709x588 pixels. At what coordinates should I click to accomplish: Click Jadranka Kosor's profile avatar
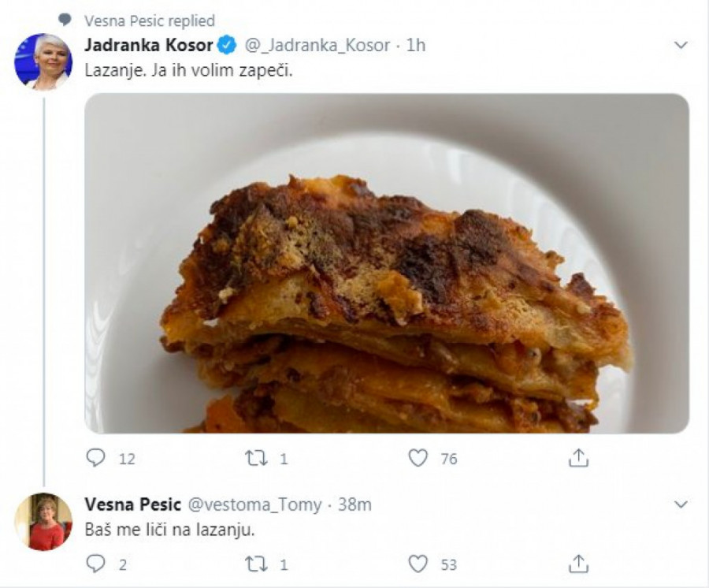tap(43, 61)
